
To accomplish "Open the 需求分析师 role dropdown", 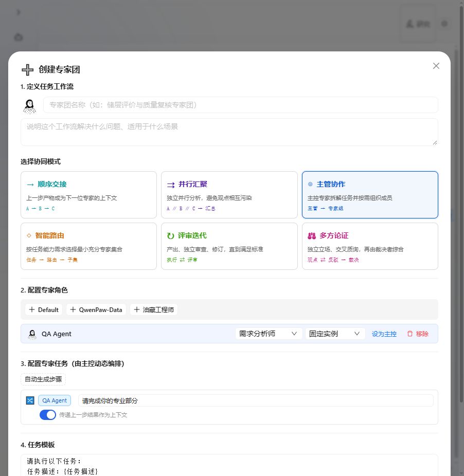I will pos(269,334).
